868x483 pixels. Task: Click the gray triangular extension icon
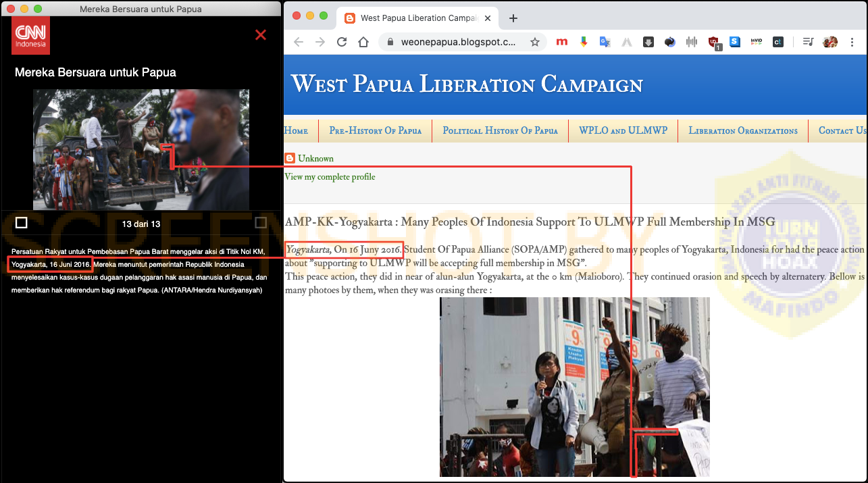626,42
